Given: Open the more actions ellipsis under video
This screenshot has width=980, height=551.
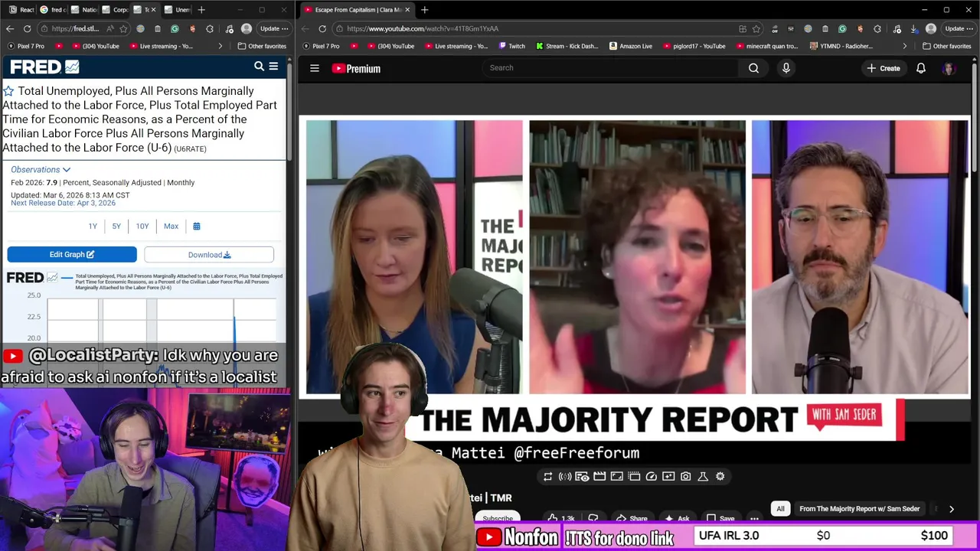Looking at the screenshot, I should pos(754,518).
